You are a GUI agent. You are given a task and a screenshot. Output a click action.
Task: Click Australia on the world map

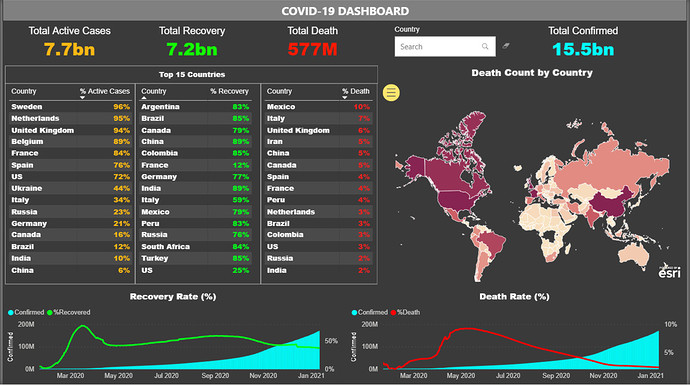634,253
